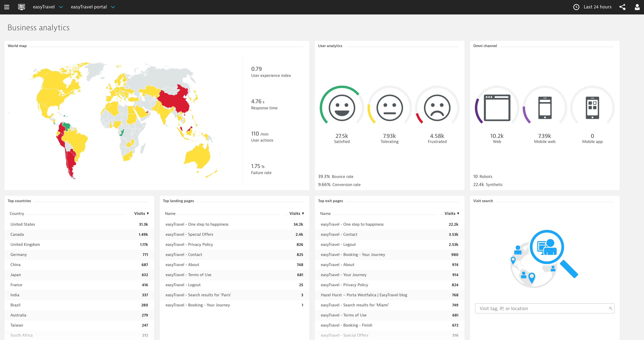This screenshot has width=644, height=340.
Task: Click the share icon
Action: coord(622,7)
